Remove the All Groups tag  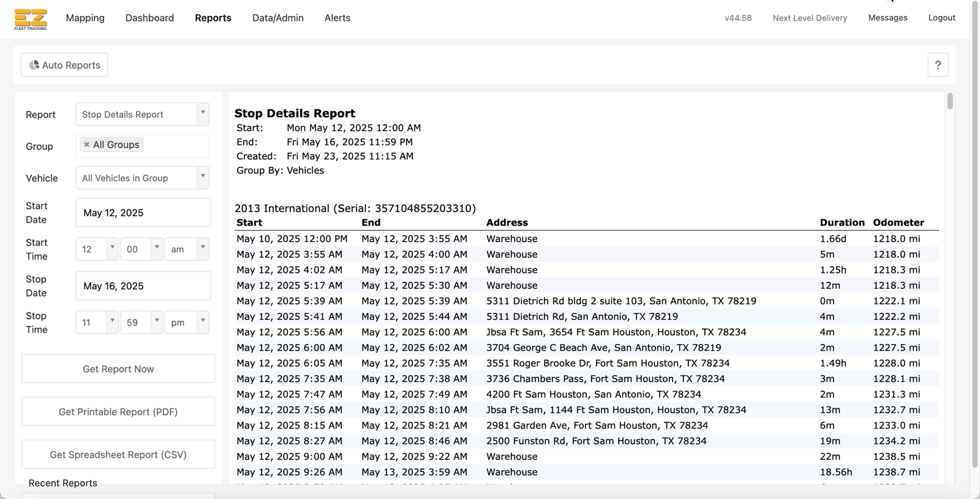pos(86,145)
